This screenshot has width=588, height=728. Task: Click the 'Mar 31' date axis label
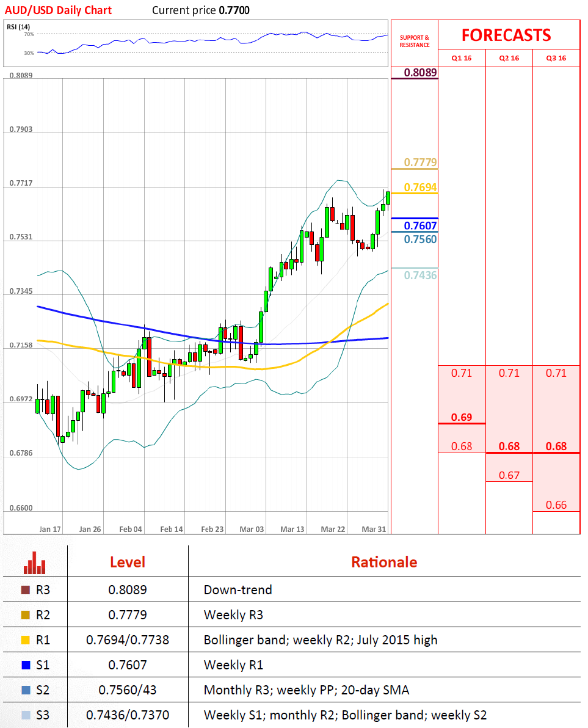[x=374, y=530]
